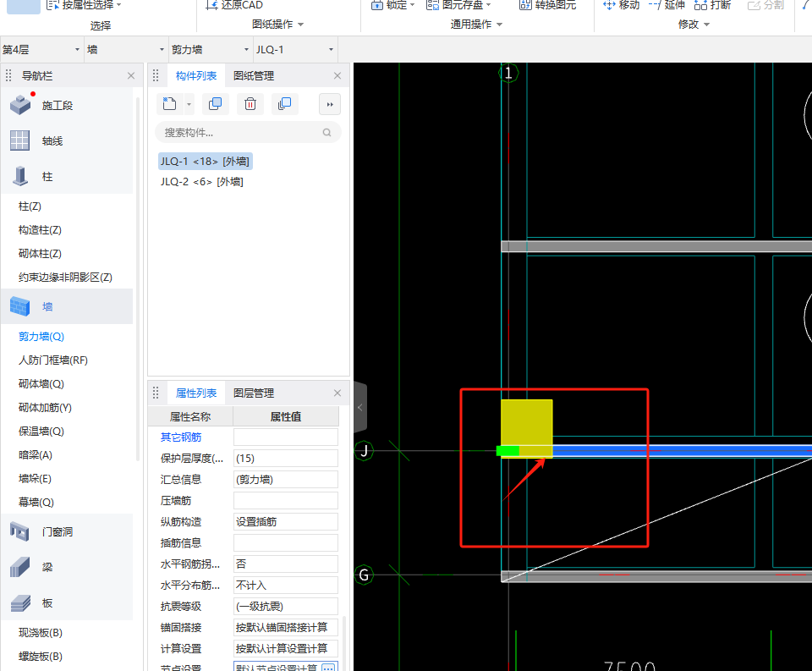Click 锁定 lock tool
The height and width of the screenshot is (671, 812).
(x=389, y=5)
